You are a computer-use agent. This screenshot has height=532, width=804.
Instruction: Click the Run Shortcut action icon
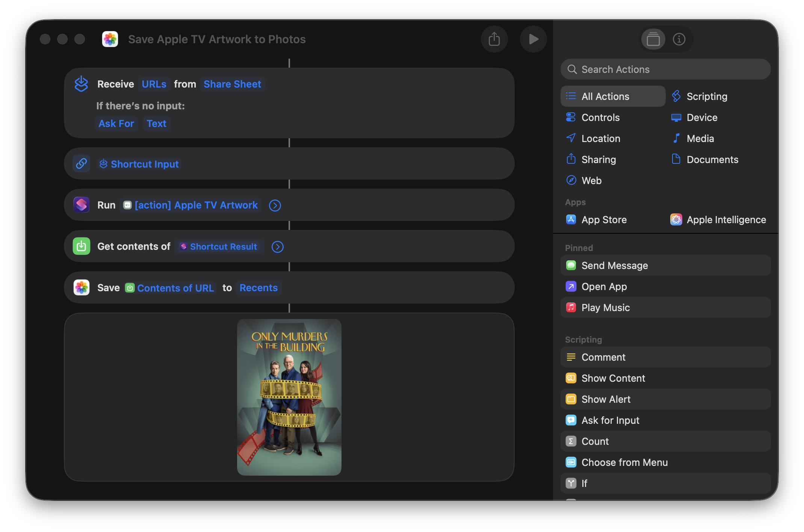(82, 205)
